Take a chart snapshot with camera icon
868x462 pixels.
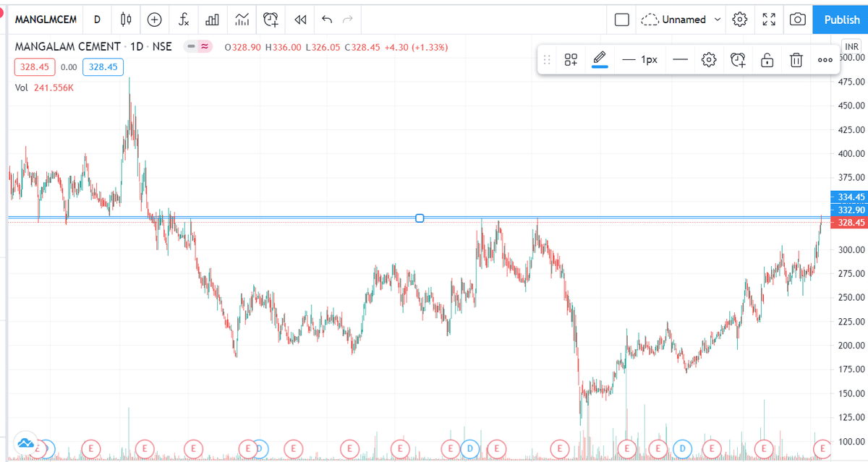(x=797, y=20)
